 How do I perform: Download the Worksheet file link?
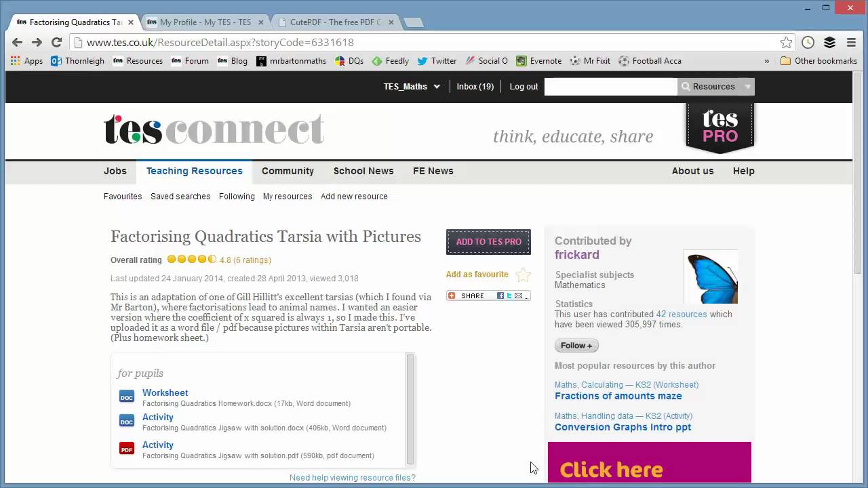(x=165, y=393)
